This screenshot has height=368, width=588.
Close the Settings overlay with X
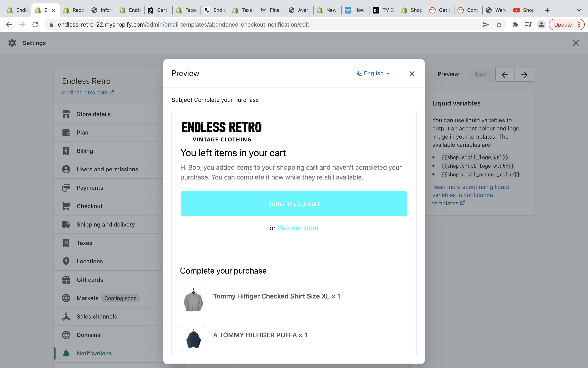coord(576,43)
